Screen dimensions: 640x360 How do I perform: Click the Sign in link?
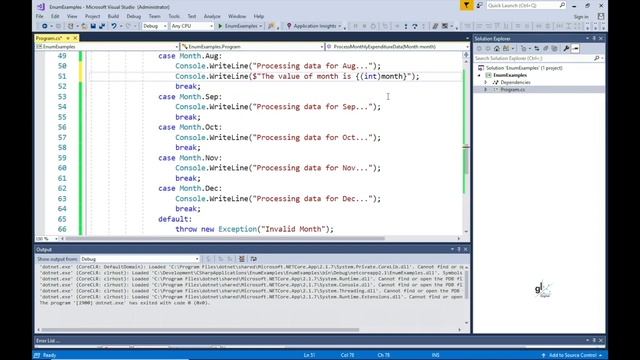[x=581, y=17]
